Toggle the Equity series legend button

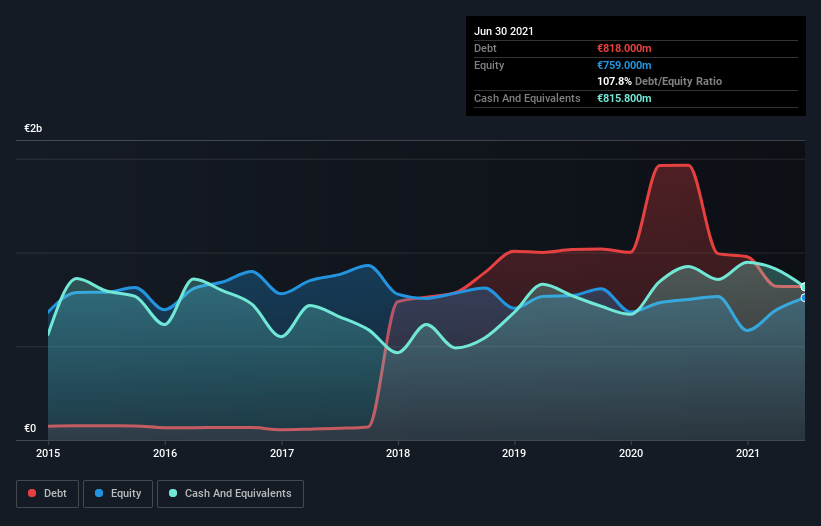coord(118,494)
